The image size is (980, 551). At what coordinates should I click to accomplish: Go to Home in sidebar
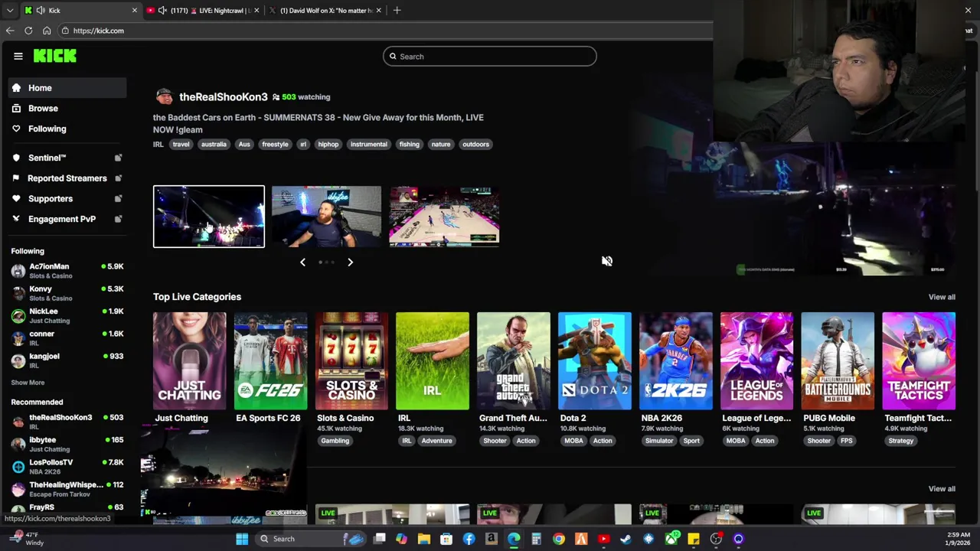67,88
